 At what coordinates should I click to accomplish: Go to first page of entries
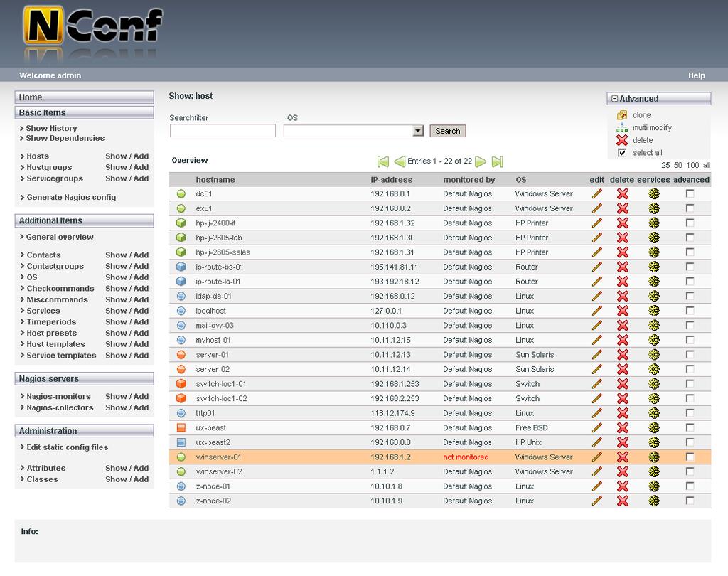coord(383,161)
